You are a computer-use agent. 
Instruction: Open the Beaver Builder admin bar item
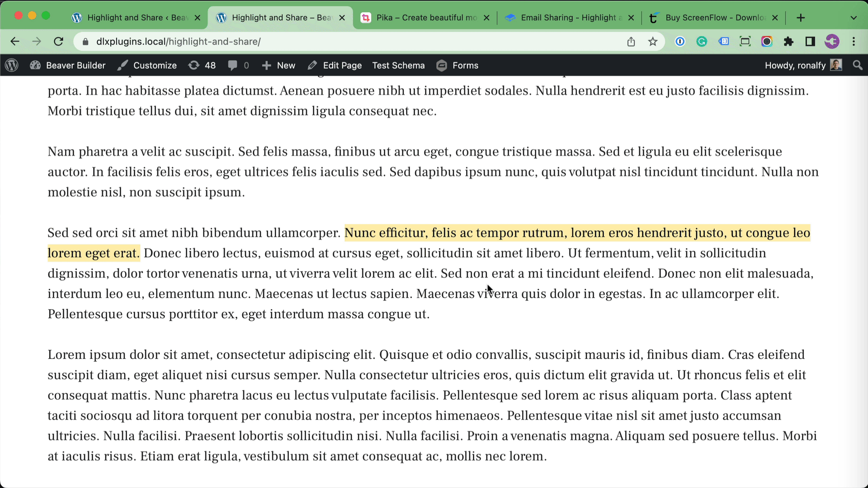click(68, 66)
